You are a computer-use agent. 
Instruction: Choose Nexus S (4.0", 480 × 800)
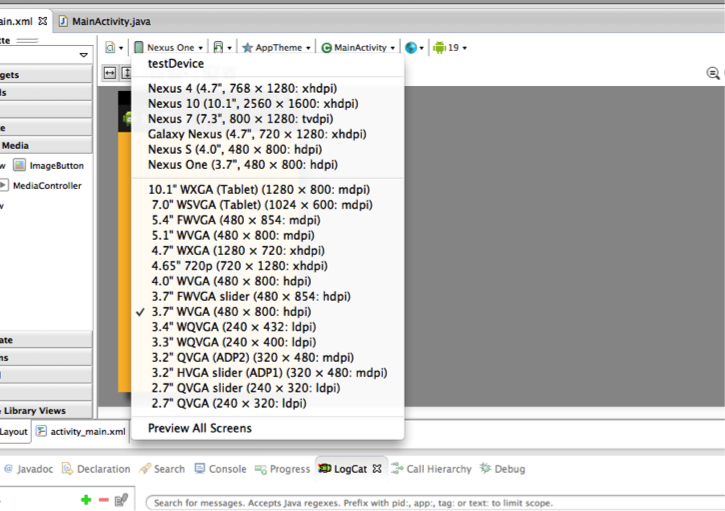click(268, 149)
